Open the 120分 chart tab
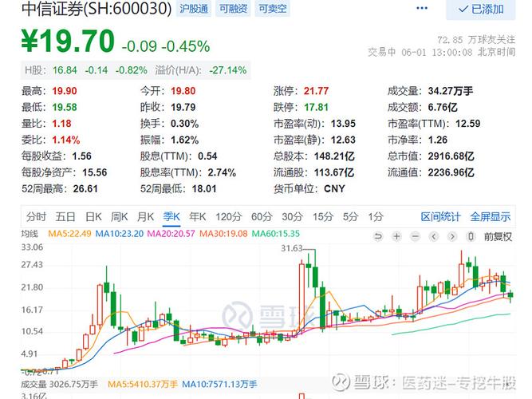 point(229,216)
